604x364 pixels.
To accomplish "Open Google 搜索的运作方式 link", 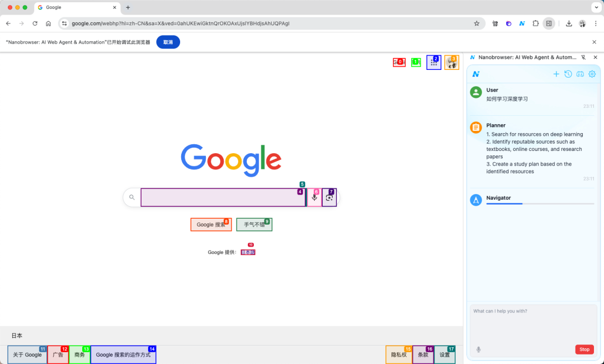I will tap(123, 354).
